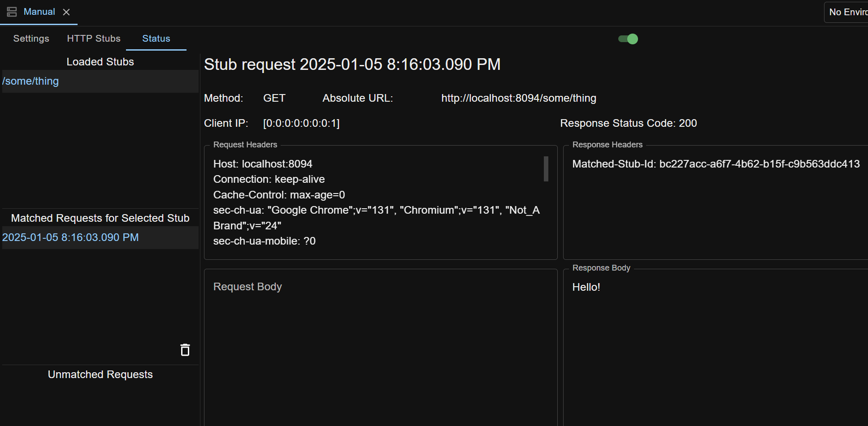Click the Unmatched Requests heading
Image resolution: width=868 pixels, height=426 pixels.
pos(100,374)
